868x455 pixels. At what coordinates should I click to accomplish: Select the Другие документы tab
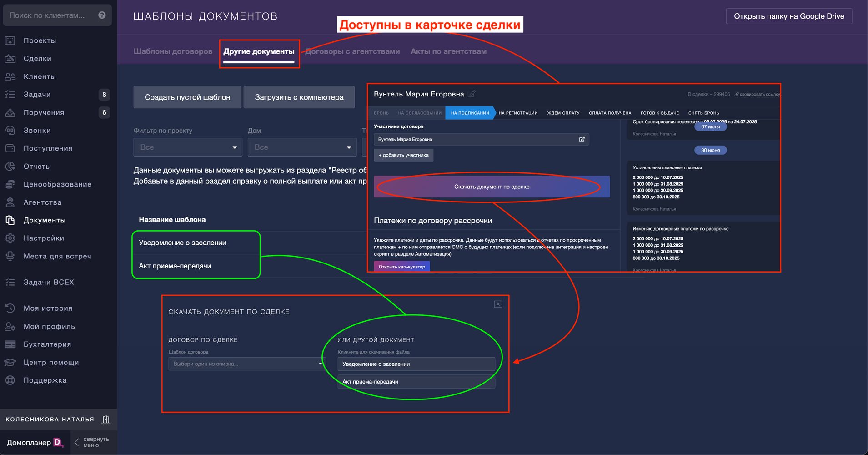tap(259, 51)
